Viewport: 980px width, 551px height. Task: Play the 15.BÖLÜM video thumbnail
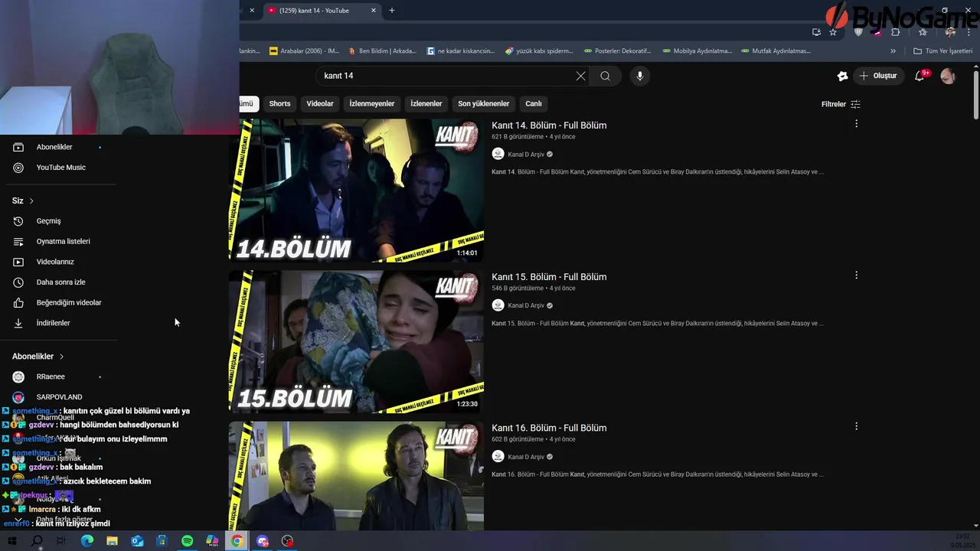356,341
